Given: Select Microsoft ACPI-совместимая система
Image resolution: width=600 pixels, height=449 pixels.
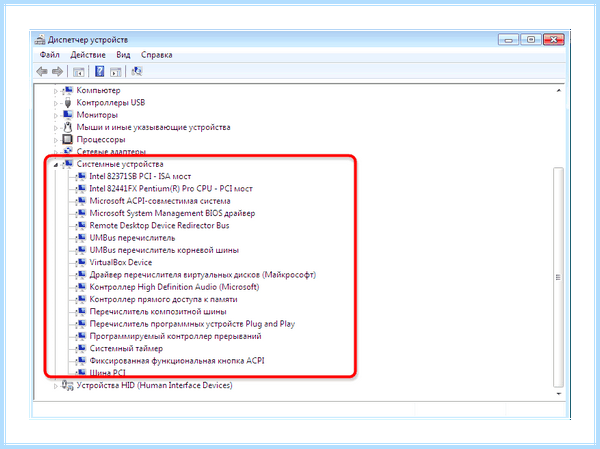Looking at the screenshot, I should click(160, 201).
